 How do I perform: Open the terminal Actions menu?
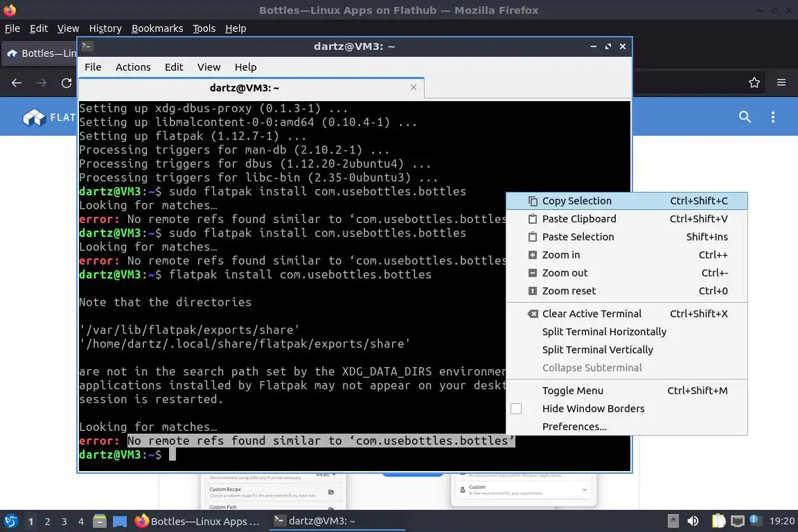click(133, 67)
